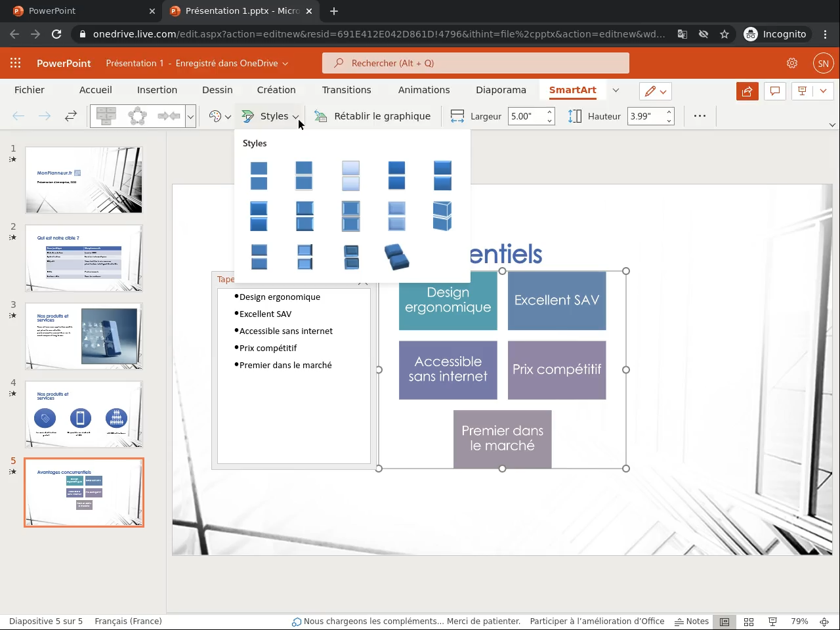Switch to the Transitions tab
Viewport: 840px width, 630px height.
(346, 90)
